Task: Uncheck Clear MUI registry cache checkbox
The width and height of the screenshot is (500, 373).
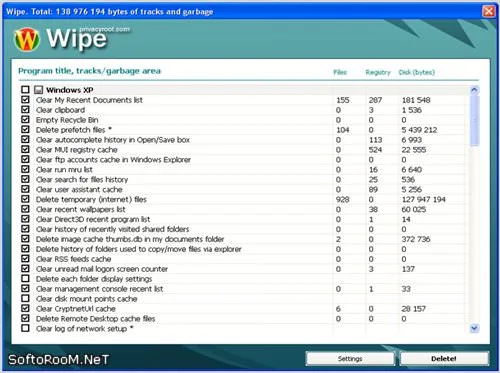Action: click(25, 149)
